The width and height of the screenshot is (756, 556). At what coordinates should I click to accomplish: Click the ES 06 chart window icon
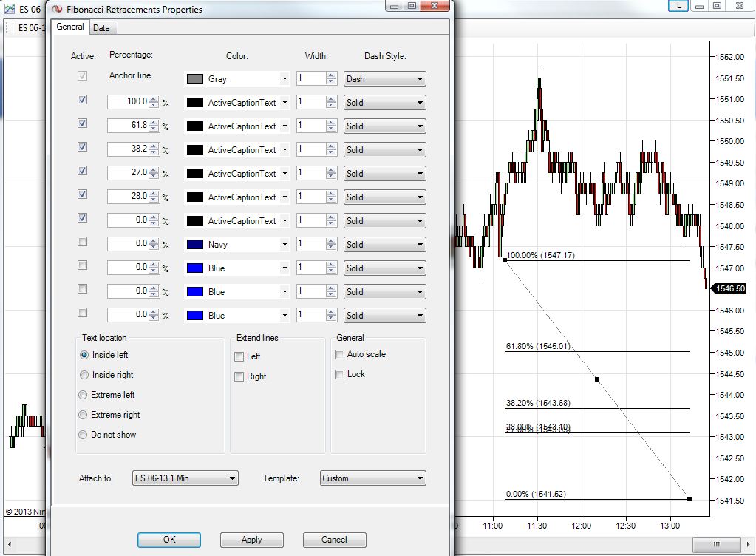pyautogui.click(x=10, y=8)
